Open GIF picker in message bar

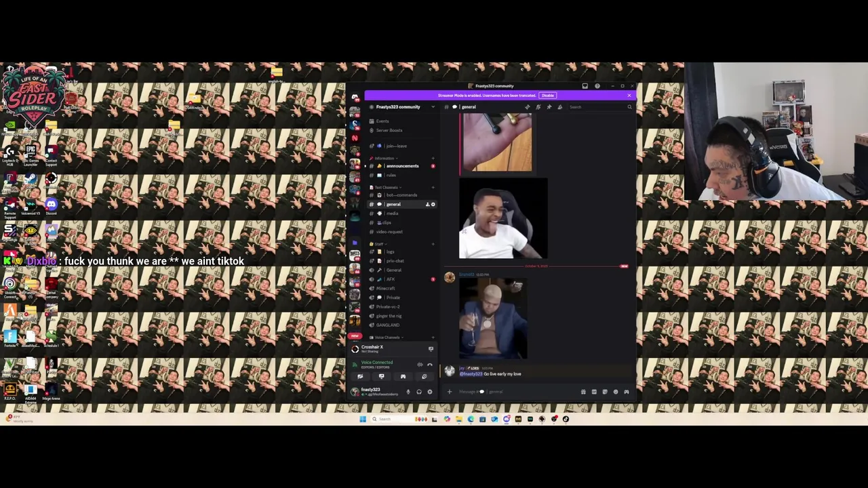coord(594,392)
